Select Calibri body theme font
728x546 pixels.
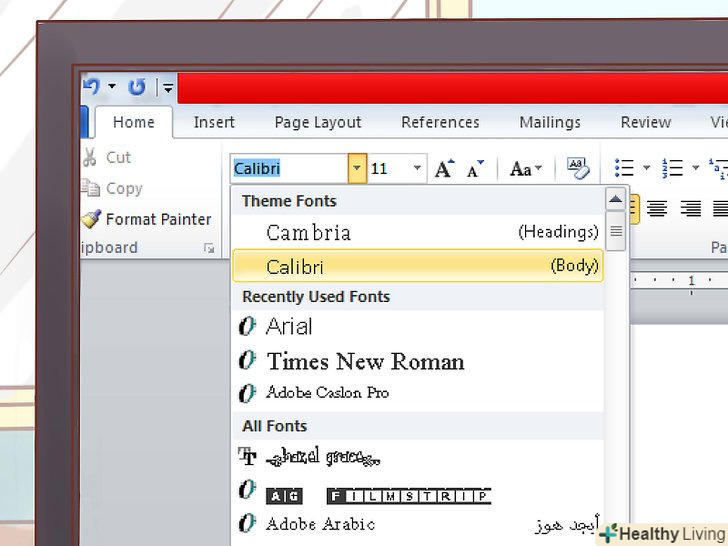pos(418,266)
